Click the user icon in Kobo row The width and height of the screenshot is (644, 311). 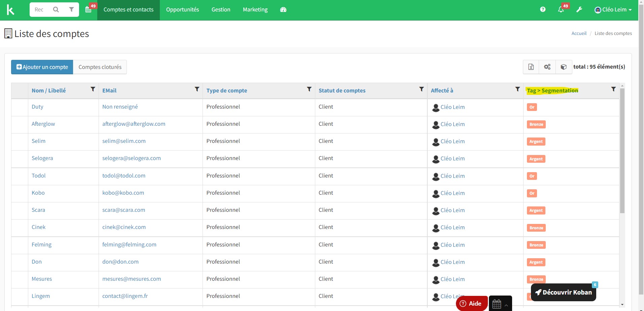coord(436,194)
